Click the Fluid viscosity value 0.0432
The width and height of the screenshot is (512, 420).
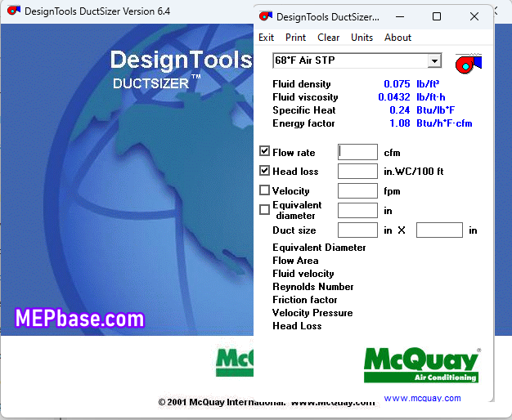pyautogui.click(x=393, y=97)
